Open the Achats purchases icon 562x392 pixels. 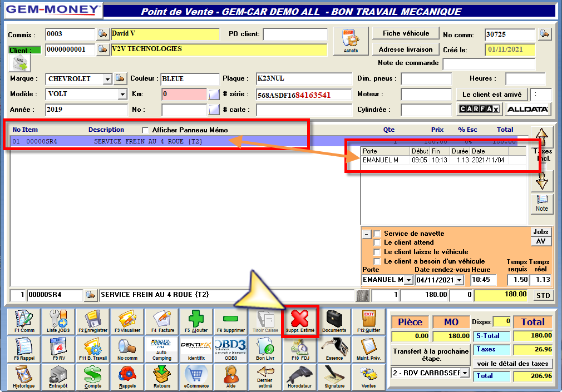[351, 41]
